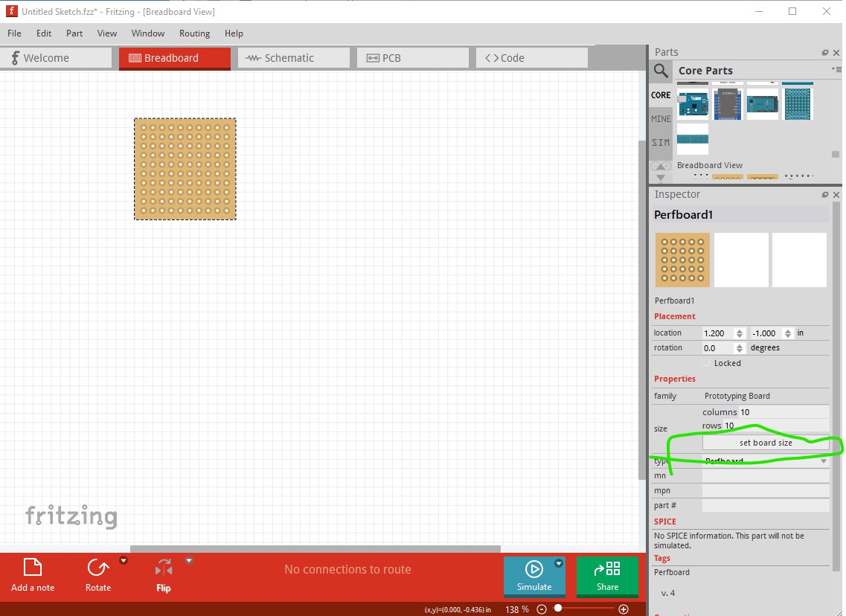Click the zoom slider handle

coord(558,609)
